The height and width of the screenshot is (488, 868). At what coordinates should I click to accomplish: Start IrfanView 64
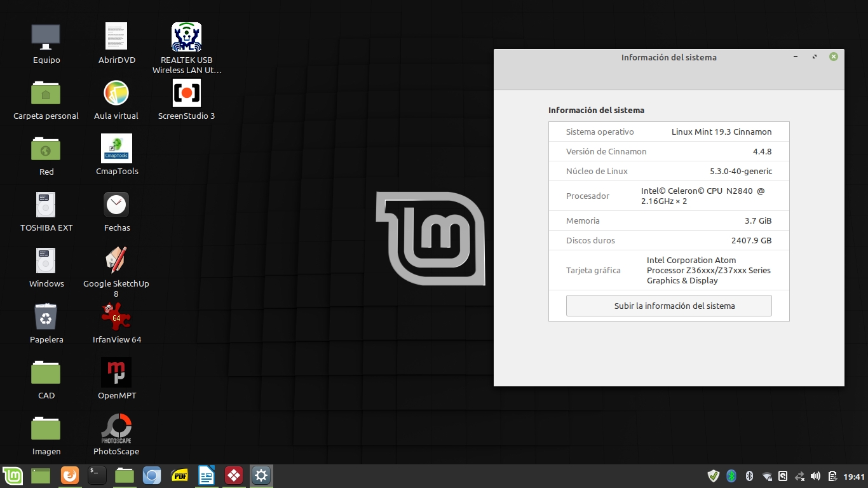pyautogui.click(x=116, y=316)
